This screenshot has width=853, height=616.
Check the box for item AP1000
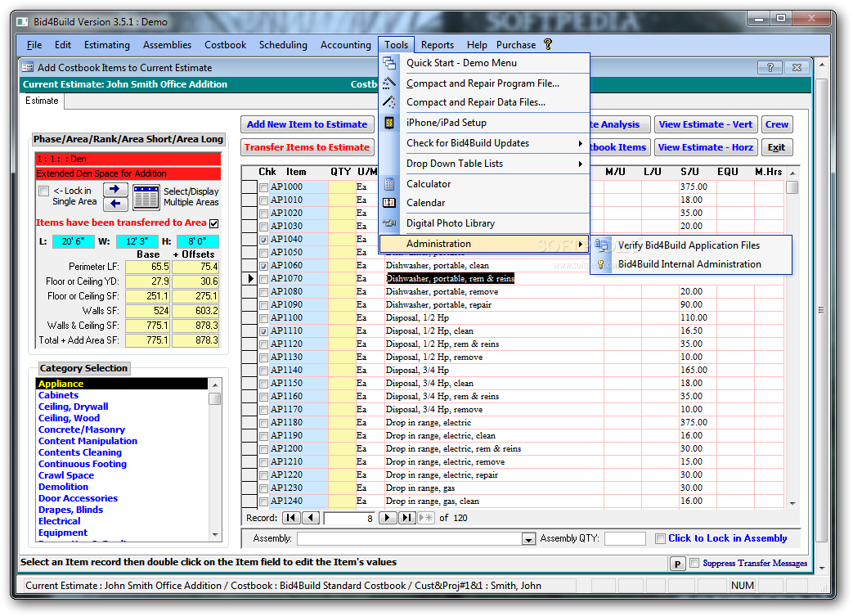point(264,187)
